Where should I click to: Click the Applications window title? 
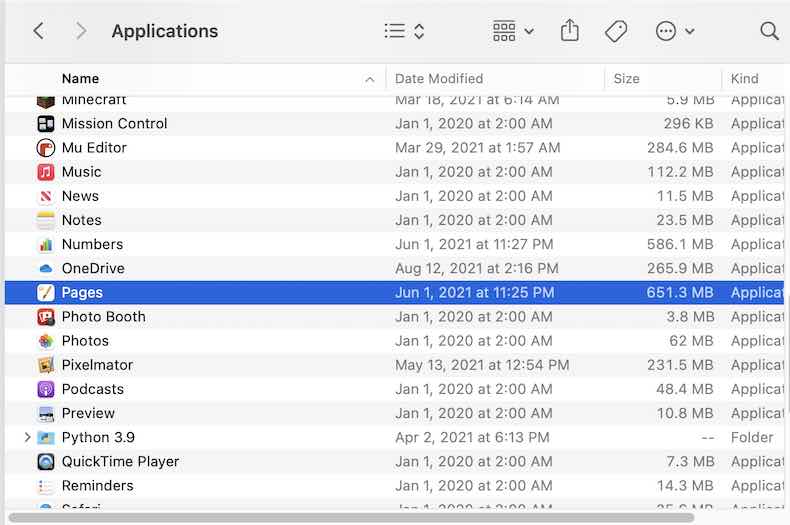point(165,31)
